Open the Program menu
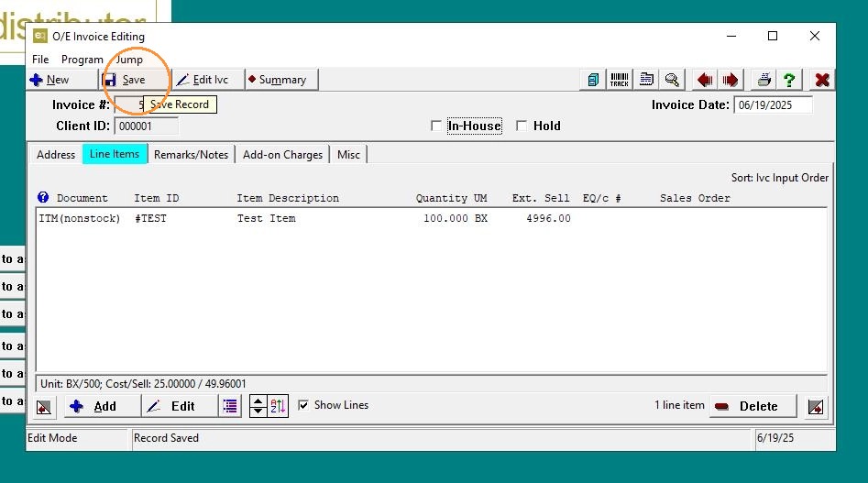The image size is (868, 483). (x=82, y=60)
